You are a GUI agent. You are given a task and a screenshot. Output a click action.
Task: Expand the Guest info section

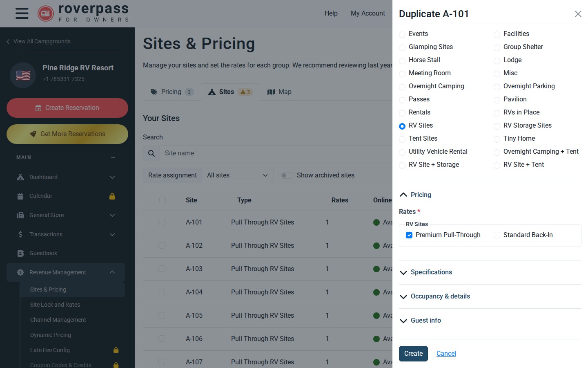coord(420,321)
